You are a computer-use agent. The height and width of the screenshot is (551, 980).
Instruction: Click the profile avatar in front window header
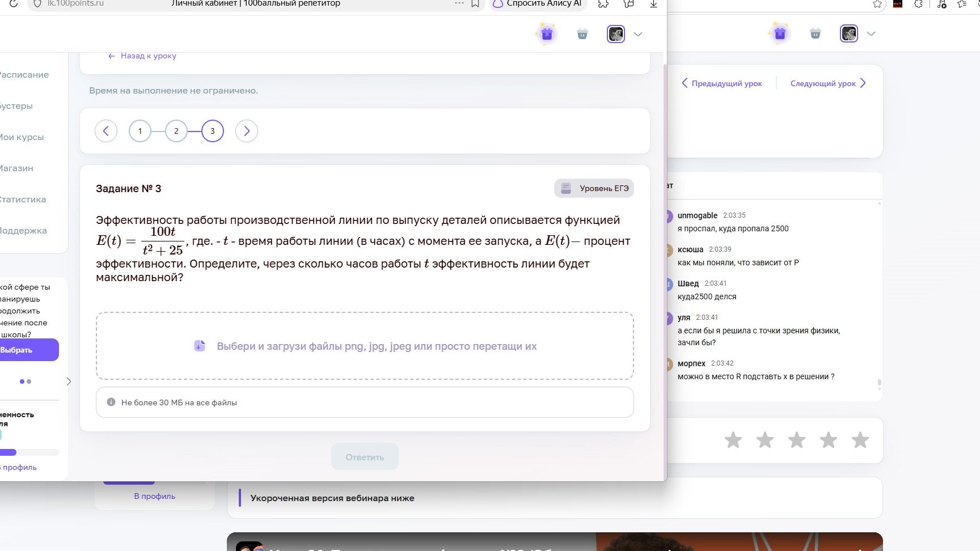point(616,34)
